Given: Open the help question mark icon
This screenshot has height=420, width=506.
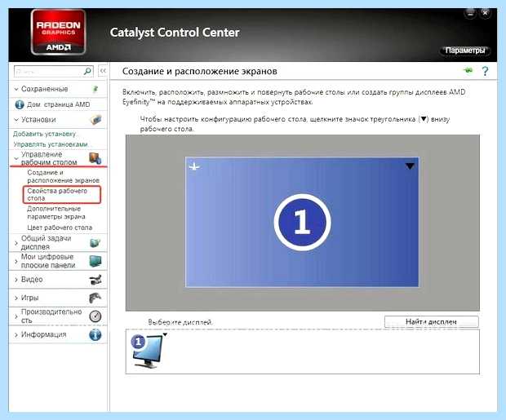Looking at the screenshot, I should pos(485,71).
